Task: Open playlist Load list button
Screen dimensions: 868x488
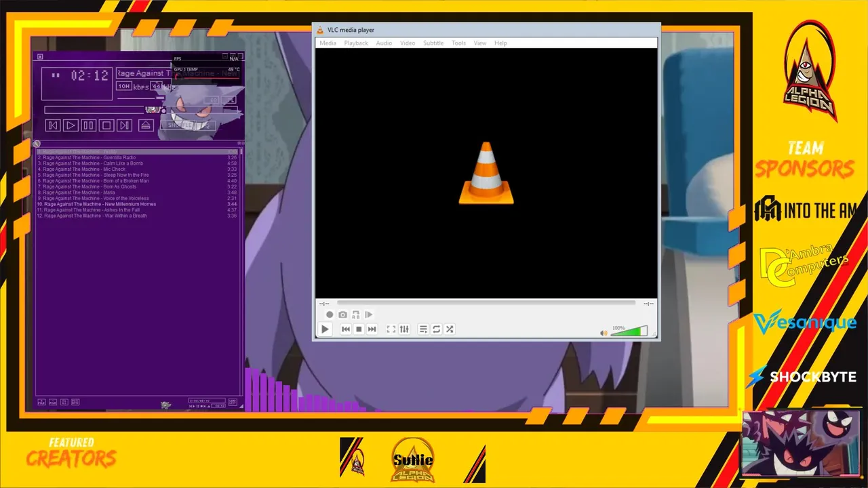Action: coord(233,402)
